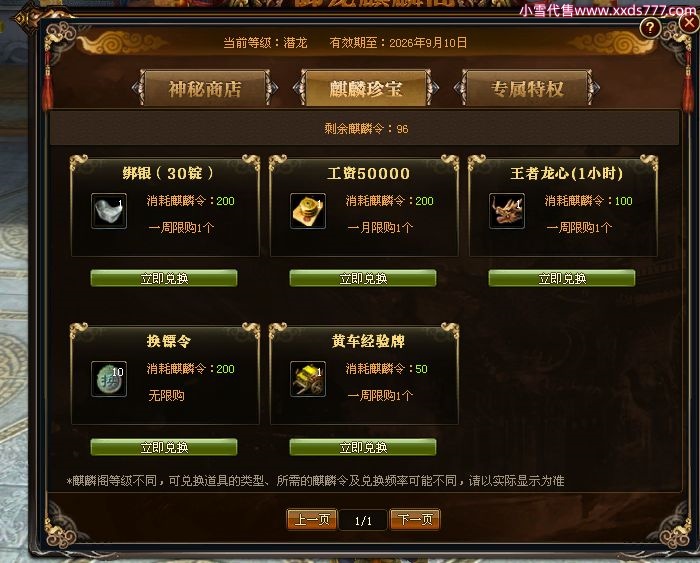
Task: Click the 1/1 page indicator field
Action: tap(363, 520)
